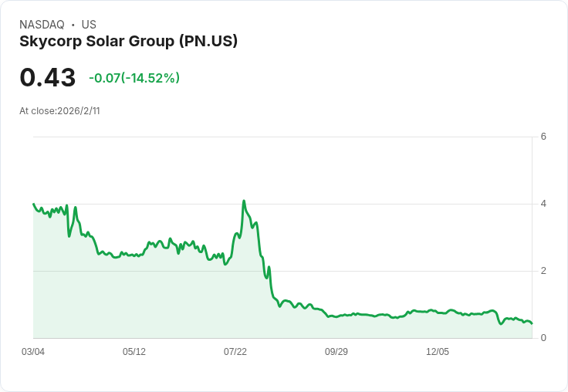Click the y-axis value 4
Image resolution: width=568 pixels, height=392 pixels.
click(543, 204)
